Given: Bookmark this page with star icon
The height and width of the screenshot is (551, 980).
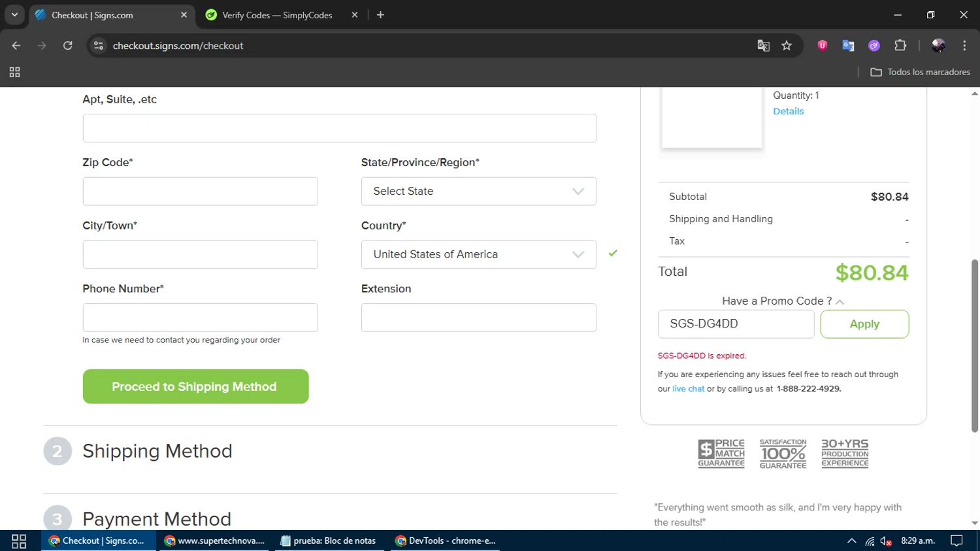Looking at the screenshot, I should coord(787,46).
